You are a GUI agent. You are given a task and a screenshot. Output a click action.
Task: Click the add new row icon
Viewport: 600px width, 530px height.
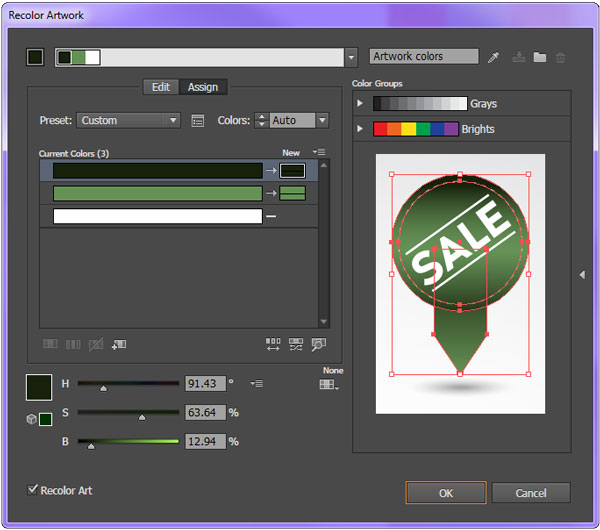(119, 344)
